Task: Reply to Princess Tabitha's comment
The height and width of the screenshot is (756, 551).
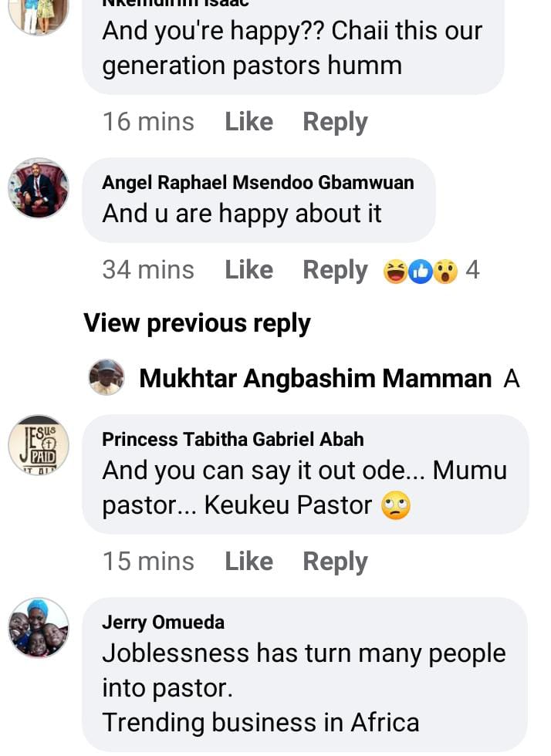Action: (335, 562)
